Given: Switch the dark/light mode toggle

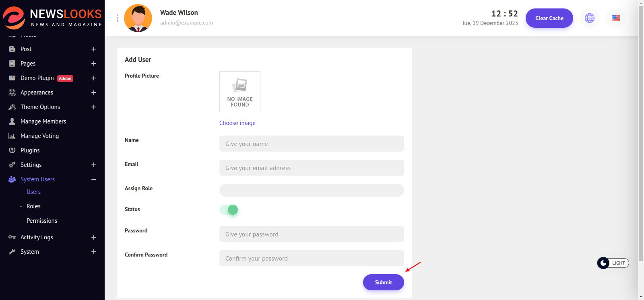Looking at the screenshot, I should pos(612,263).
